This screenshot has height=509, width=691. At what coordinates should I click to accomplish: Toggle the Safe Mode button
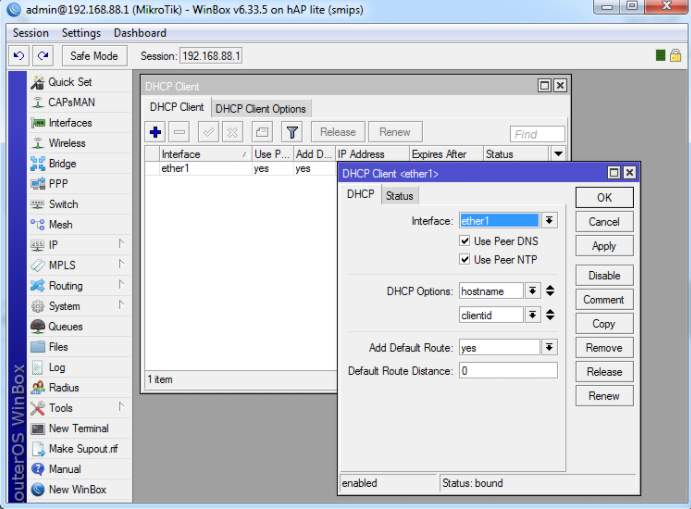94,56
